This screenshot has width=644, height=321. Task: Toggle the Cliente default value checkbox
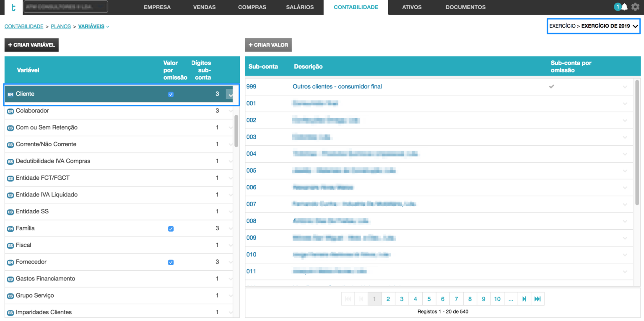pos(171,94)
